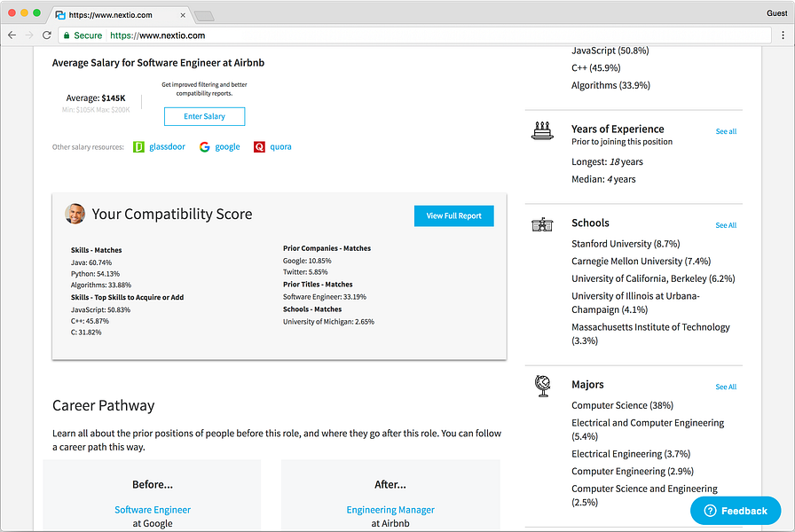Open the Chrome three-dot menu
Viewport: 795px width, 532px height.
(x=783, y=35)
